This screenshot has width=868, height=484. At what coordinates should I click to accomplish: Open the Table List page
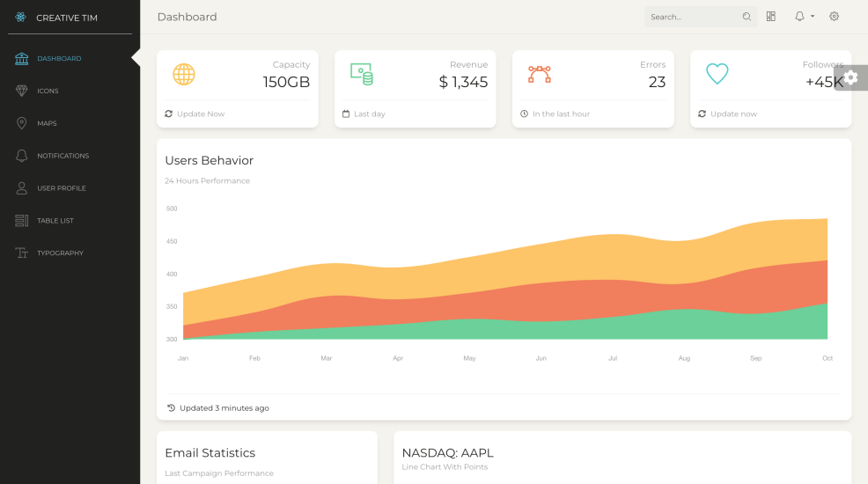[x=55, y=221]
